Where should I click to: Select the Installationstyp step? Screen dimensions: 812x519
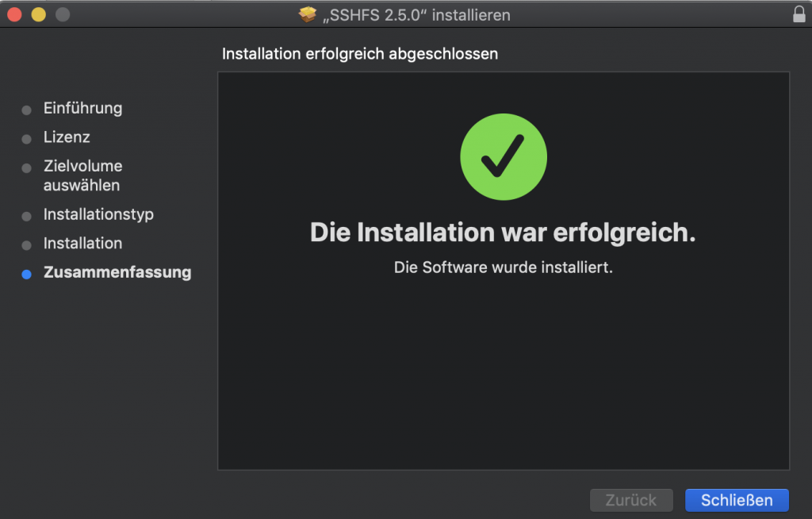tap(98, 214)
